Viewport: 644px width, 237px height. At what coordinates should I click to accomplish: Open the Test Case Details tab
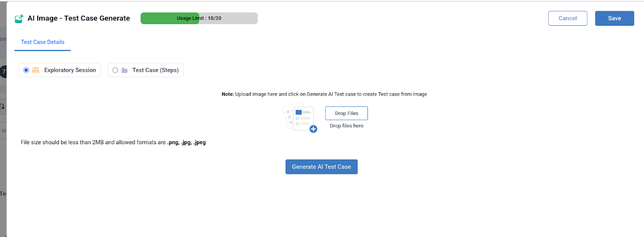point(43,42)
